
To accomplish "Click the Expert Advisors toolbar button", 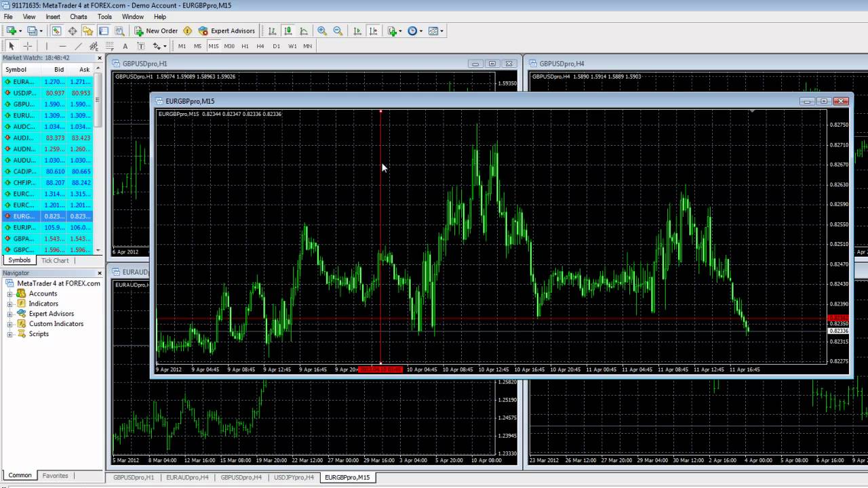I will 226,30.
